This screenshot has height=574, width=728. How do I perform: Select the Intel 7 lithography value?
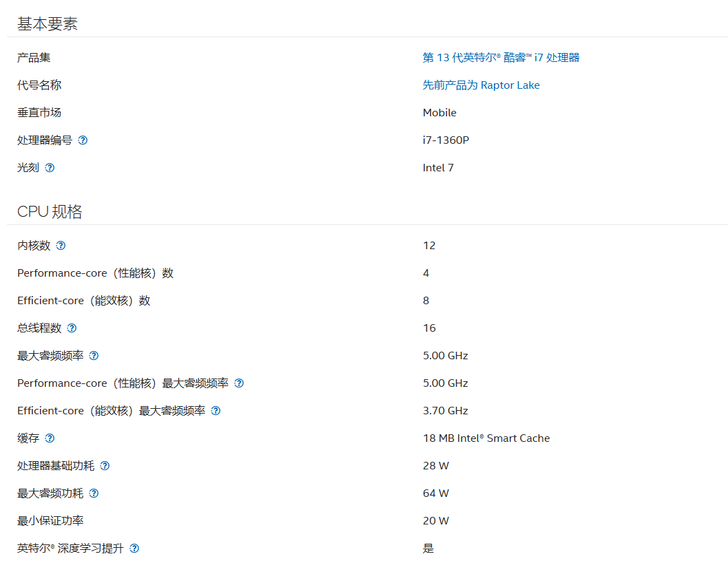click(x=438, y=167)
